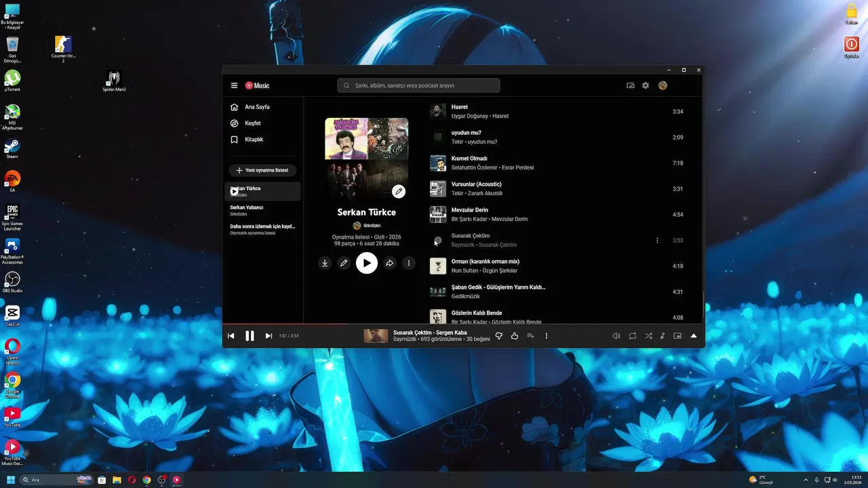Image resolution: width=868 pixels, height=488 pixels.
Task: Open File Explorer from taskbar
Action: click(x=117, y=480)
